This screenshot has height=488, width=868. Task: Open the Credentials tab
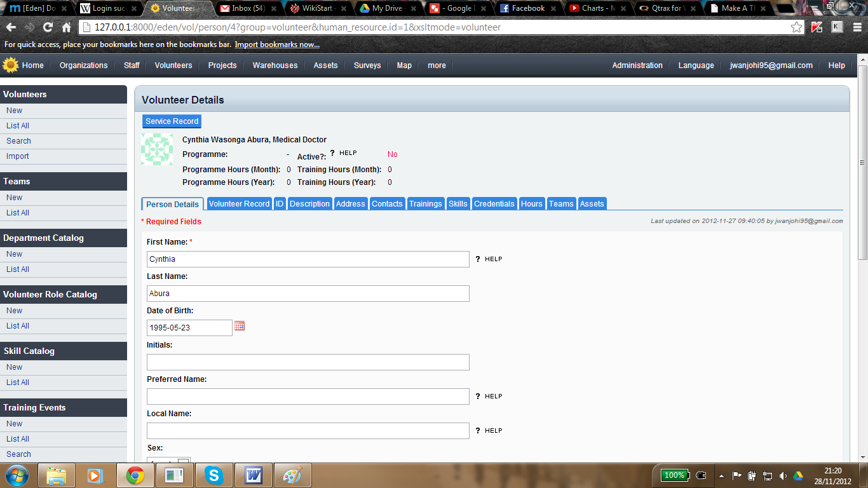494,204
